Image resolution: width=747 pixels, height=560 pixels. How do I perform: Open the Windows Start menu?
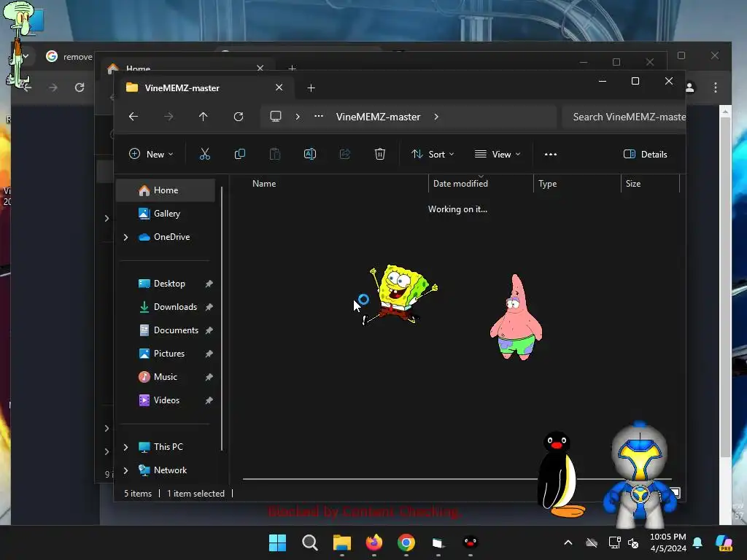[277, 542]
